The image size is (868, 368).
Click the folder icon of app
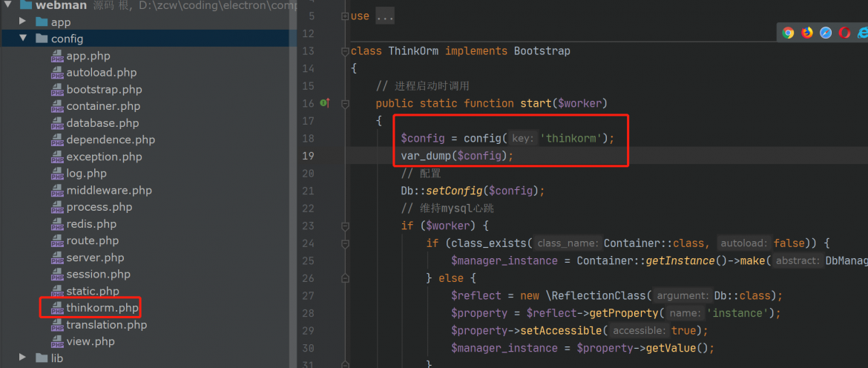[42, 22]
